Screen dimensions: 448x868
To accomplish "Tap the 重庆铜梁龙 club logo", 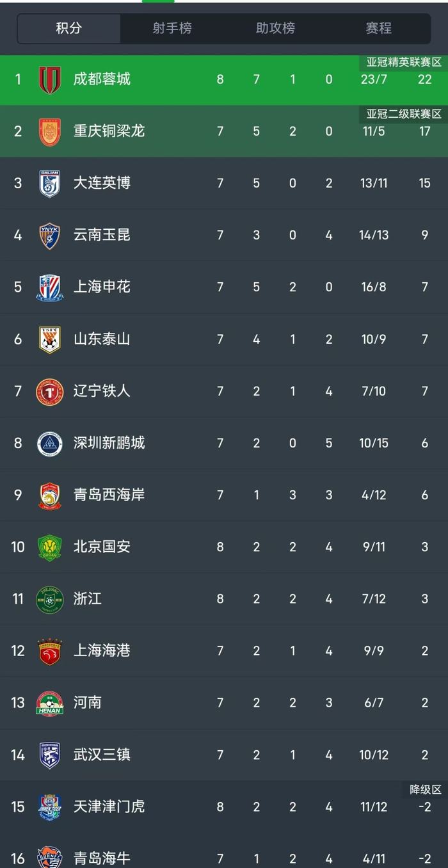I will [50, 131].
